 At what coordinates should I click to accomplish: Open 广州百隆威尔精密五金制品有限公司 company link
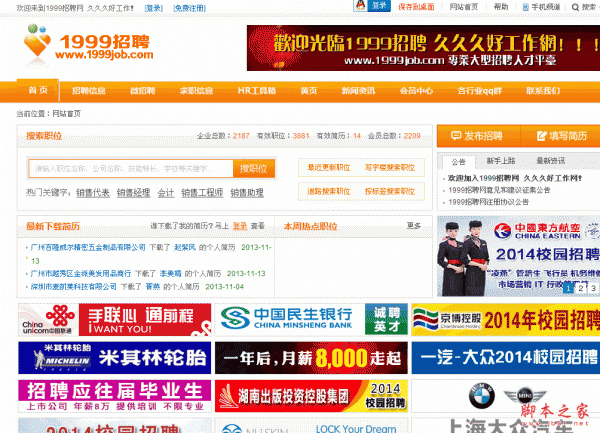[x=88, y=247]
